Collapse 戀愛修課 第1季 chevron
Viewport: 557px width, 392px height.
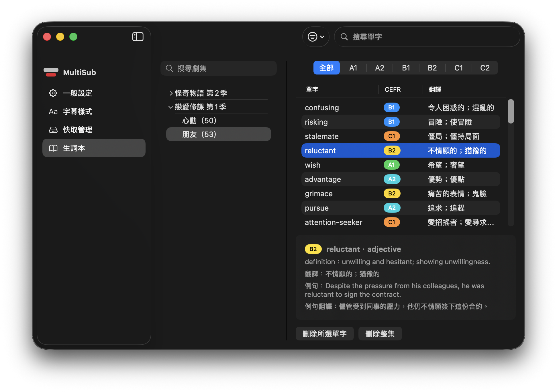pyautogui.click(x=171, y=107)
